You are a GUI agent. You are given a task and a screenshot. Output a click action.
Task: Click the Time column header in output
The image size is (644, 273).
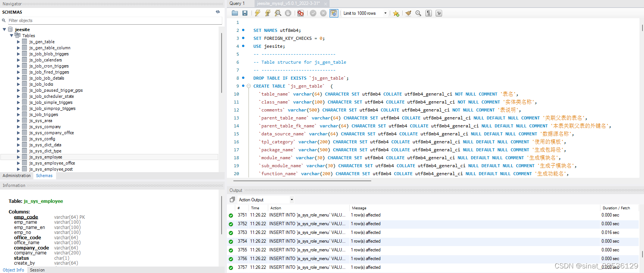(255, 208)
